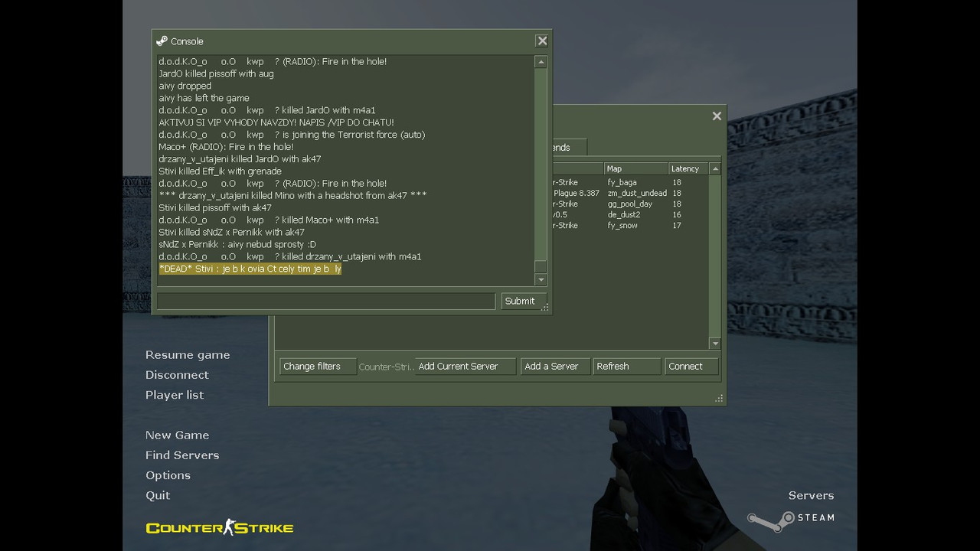The height and width of the screenshot is (551, 980).
Task: Click 'aivy dropped' console line
Action: pos(185,86)
